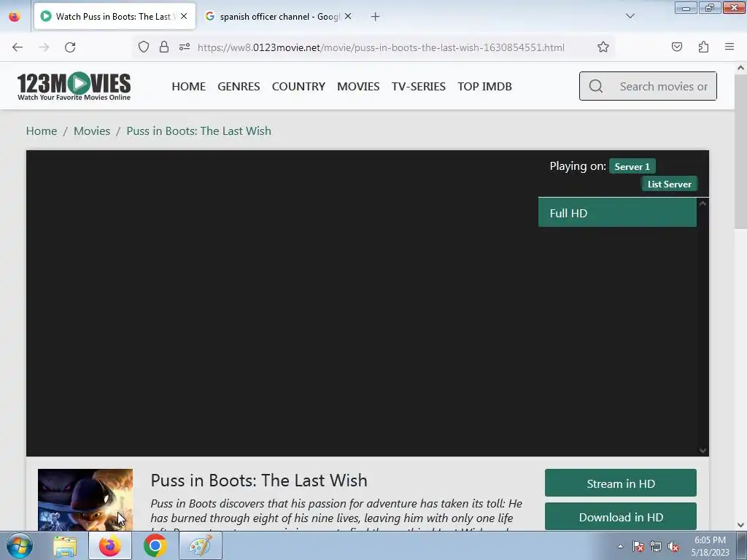747x560 pixels.
Task: Open the HOME nav item
Action: click(x=189, y=86)
